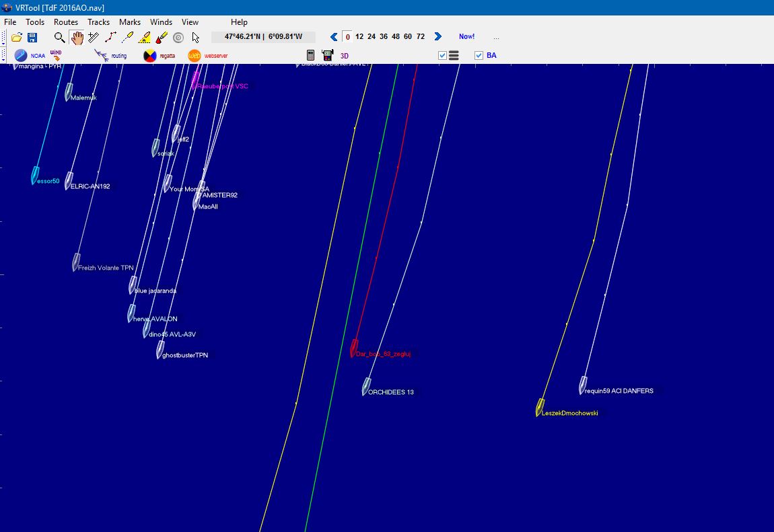
Task: Click the handheld device icon beside calculator
Action: 327,55
